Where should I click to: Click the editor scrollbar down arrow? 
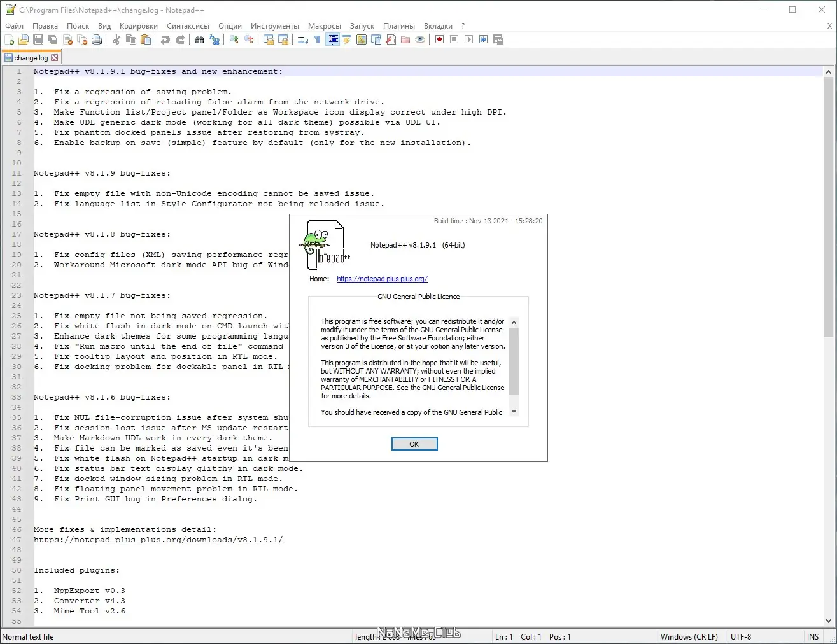coord(828,621)
